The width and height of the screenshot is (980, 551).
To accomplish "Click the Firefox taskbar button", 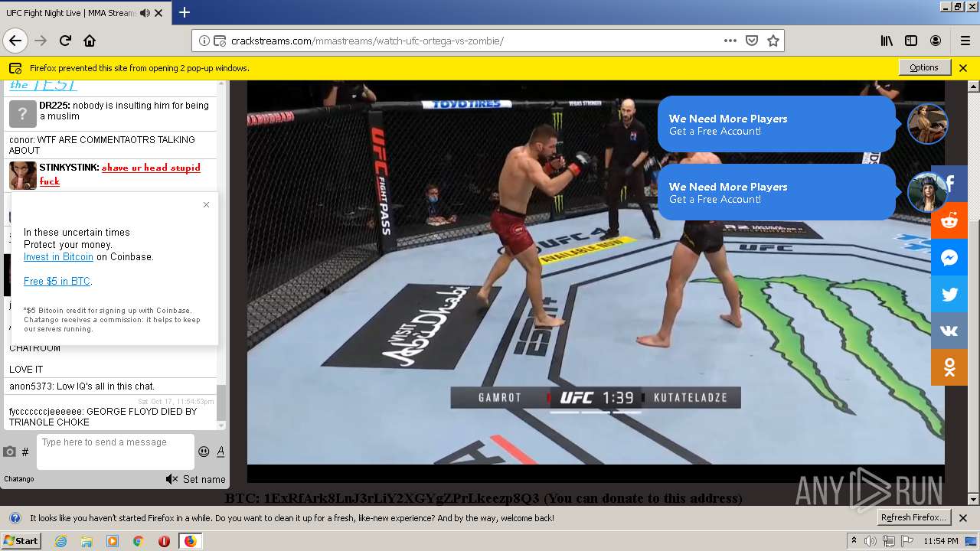I will click(190, 541).
